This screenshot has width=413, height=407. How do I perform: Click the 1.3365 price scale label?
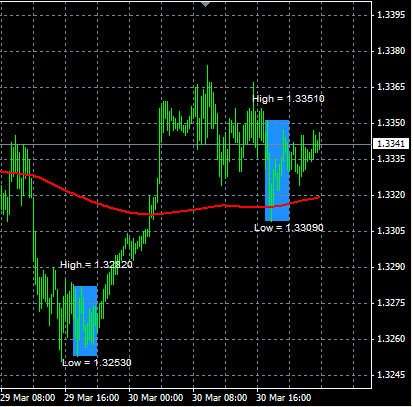tap(391, 87)
